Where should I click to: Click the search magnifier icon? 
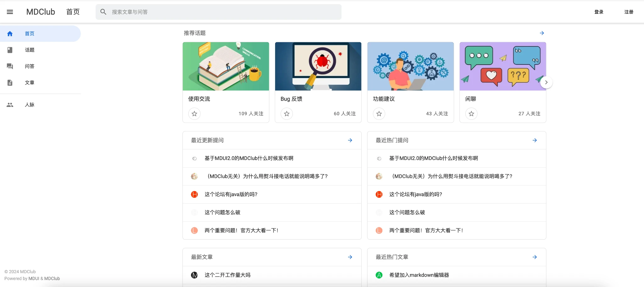[x=103, y=12]
